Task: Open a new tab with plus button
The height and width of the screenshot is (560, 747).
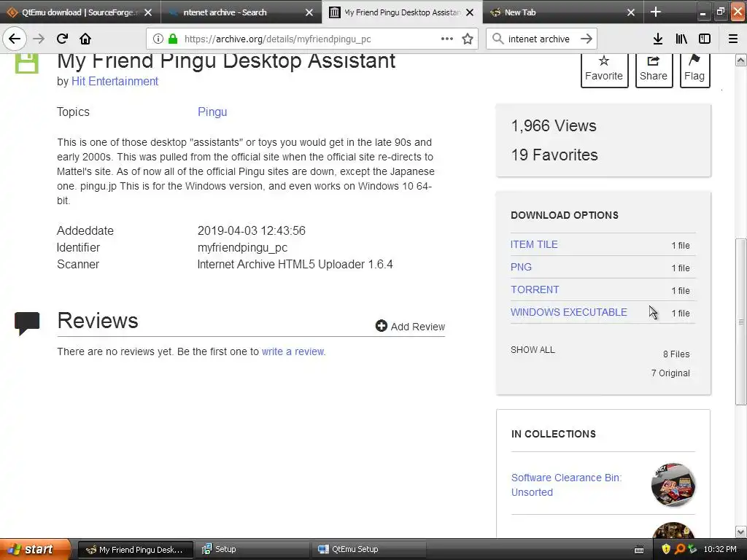Action: click(x=656, y=12)
